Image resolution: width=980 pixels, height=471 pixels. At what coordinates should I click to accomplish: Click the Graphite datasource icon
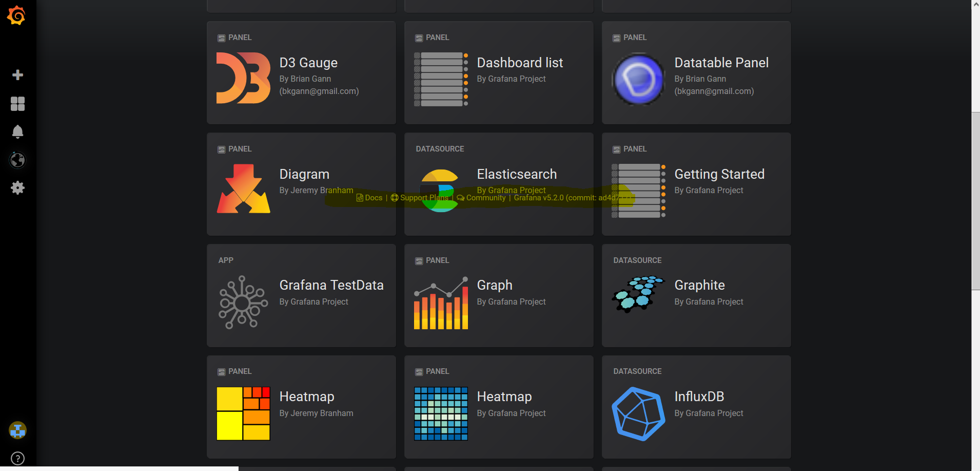tap(638, 294)
